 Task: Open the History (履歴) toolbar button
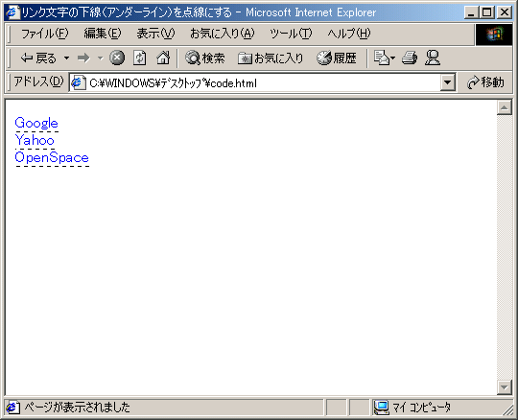(x=337, y=58)
